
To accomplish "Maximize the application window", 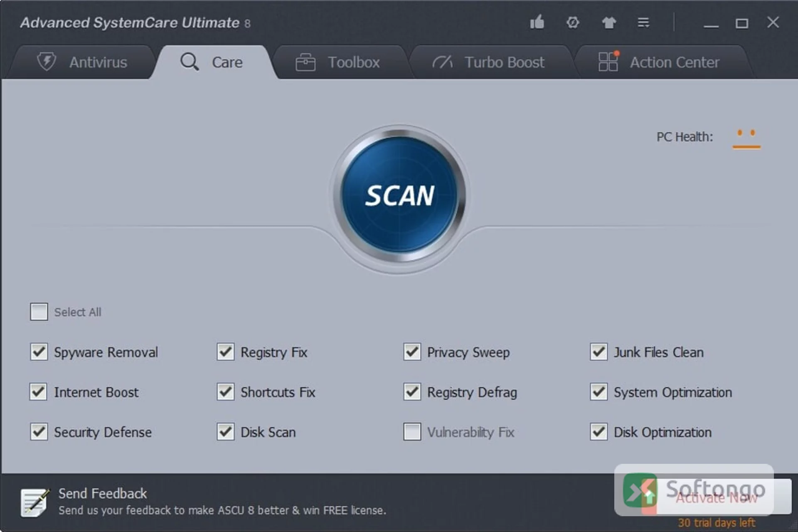I will [742, 23].
